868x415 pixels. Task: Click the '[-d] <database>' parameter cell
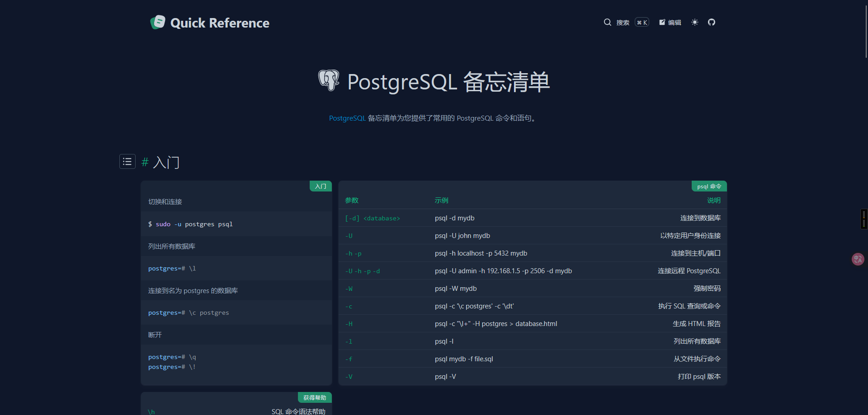[x=373, y=218]
